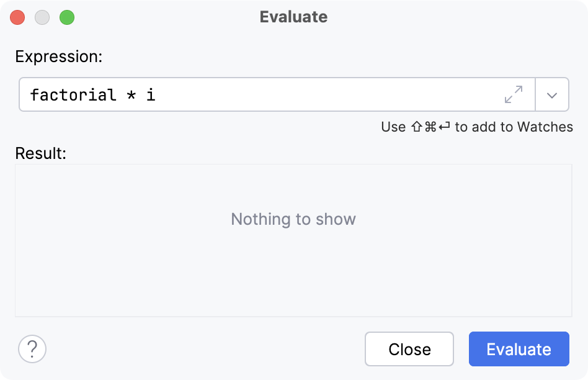Click the chevron beside the expression field
The image size is (588, 380).
pos(552,94)
